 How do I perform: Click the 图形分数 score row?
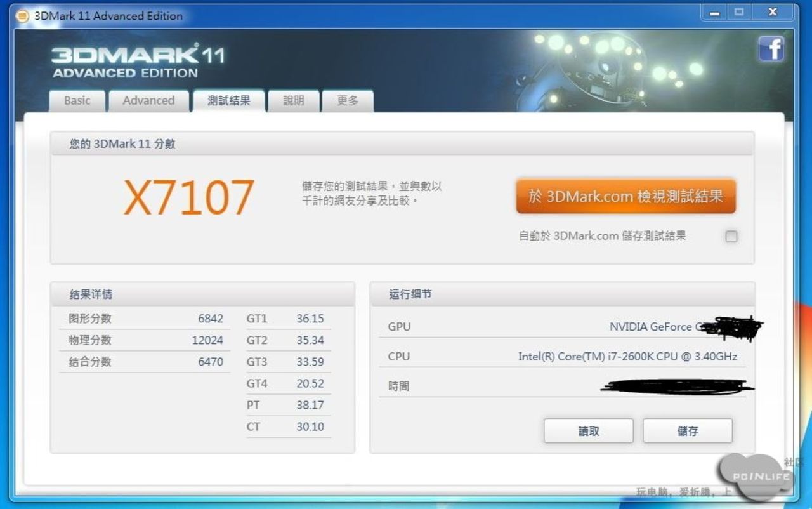pos(143,319)
